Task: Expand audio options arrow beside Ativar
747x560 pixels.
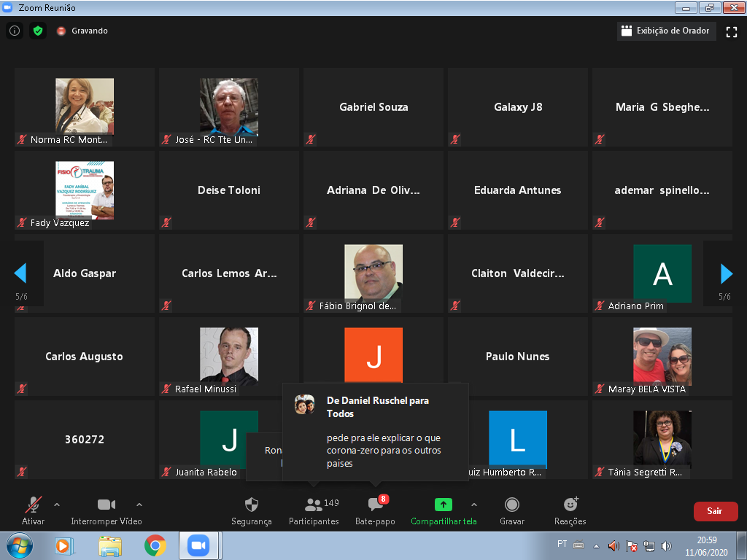Action: [57, 504]
